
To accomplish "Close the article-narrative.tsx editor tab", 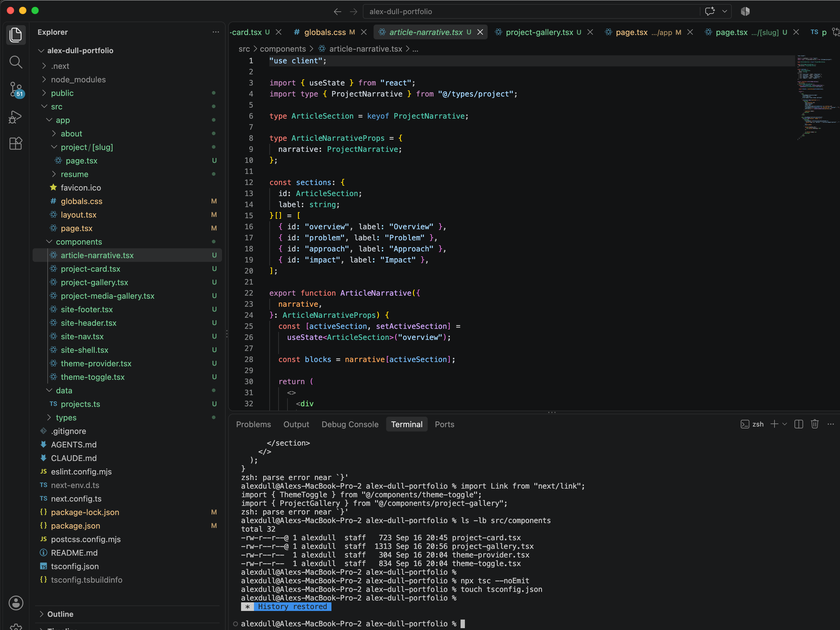I will coord(480,32).
